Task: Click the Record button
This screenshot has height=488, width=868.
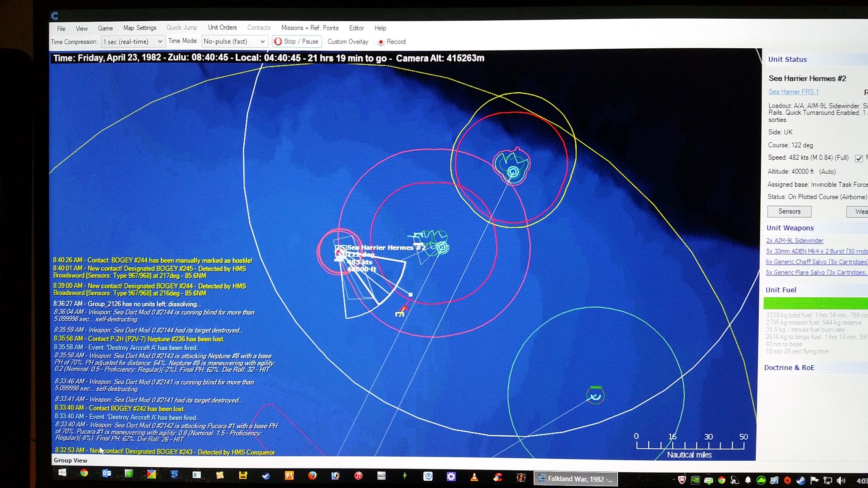Action: pos(392,42)
